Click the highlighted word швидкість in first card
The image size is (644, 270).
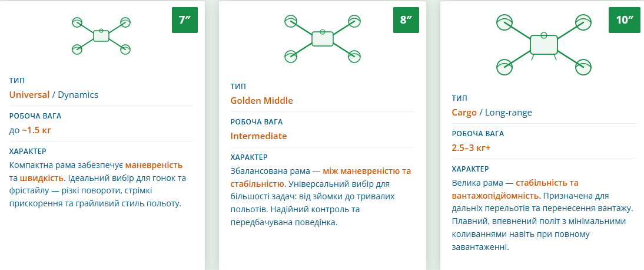42,178
